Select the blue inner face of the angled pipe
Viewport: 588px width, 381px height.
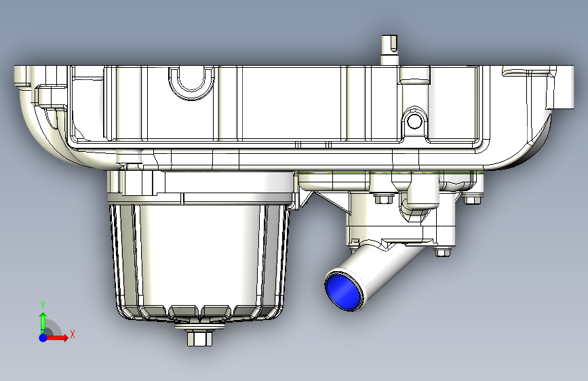[x=344, y=292]
